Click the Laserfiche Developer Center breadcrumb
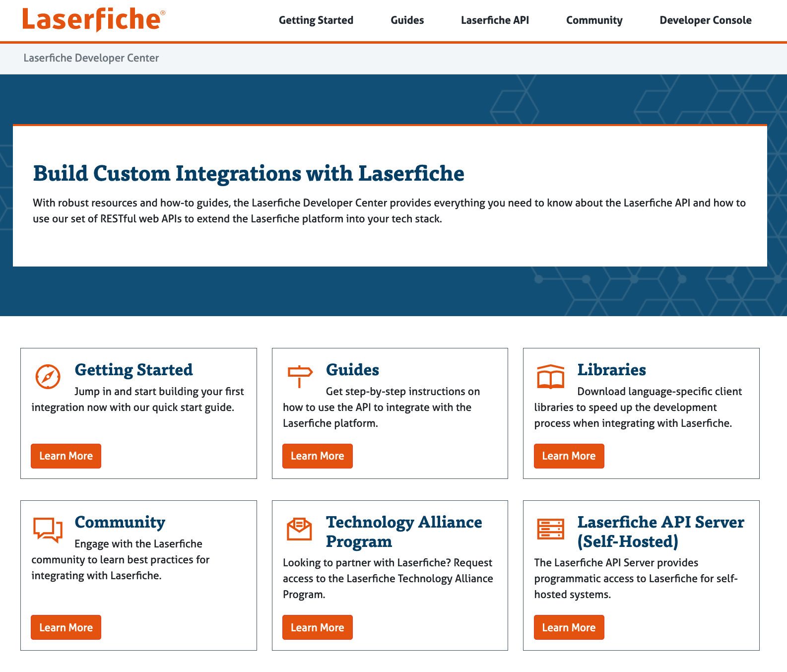Screen dimensions: 787x672 tap(91, 58)
